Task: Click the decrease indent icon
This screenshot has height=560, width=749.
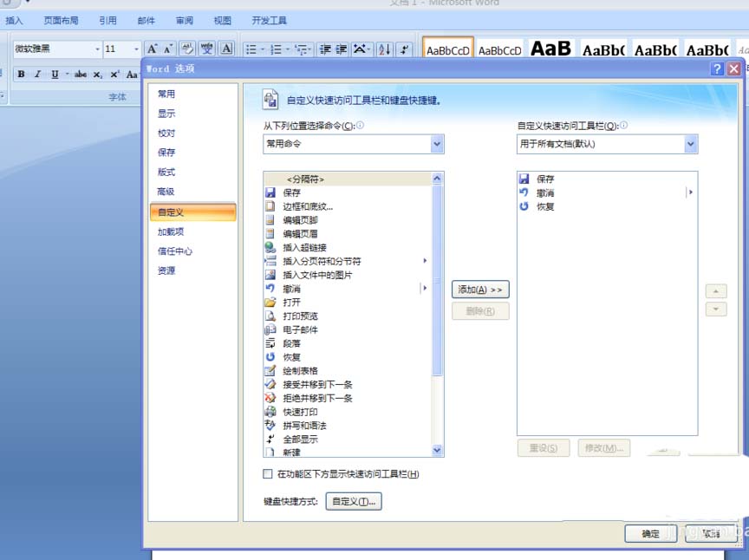Action: (325, 49)
